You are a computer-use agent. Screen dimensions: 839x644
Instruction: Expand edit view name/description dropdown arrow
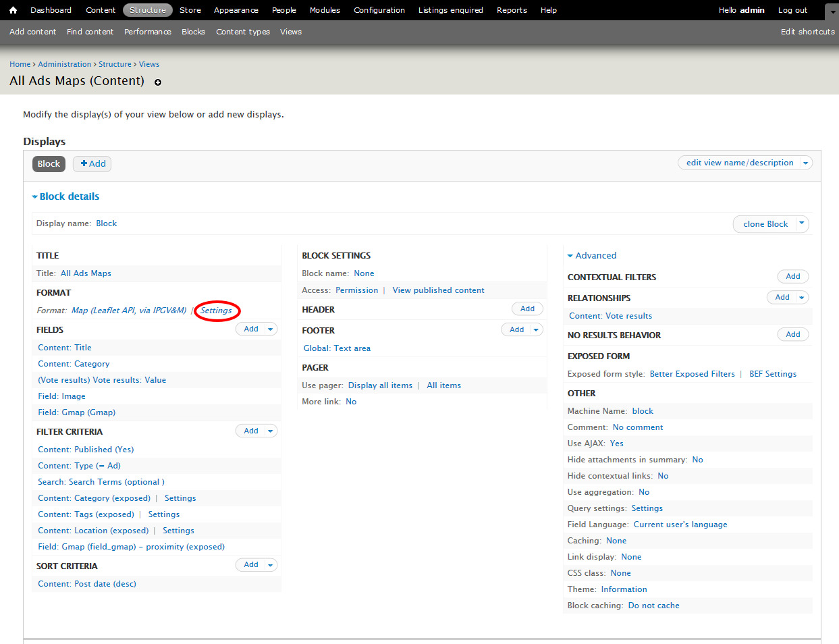pyautogui.click(x=805, y=163)
